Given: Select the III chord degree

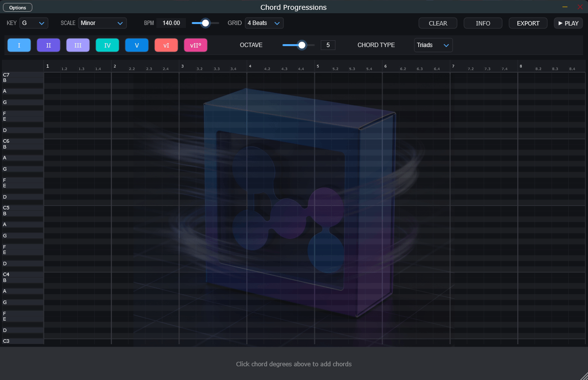Looking at the screenshot, I should [77, 45].
